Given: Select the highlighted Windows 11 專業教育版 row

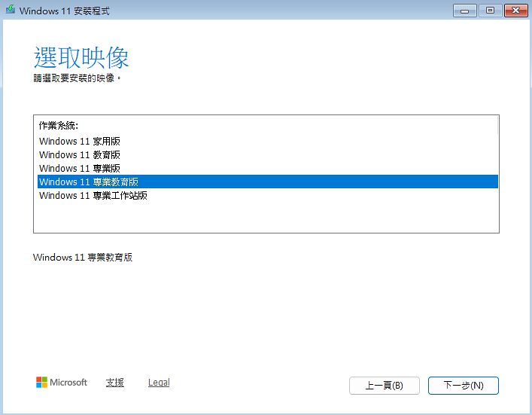Looking at the screenshot, I should 268,182.
